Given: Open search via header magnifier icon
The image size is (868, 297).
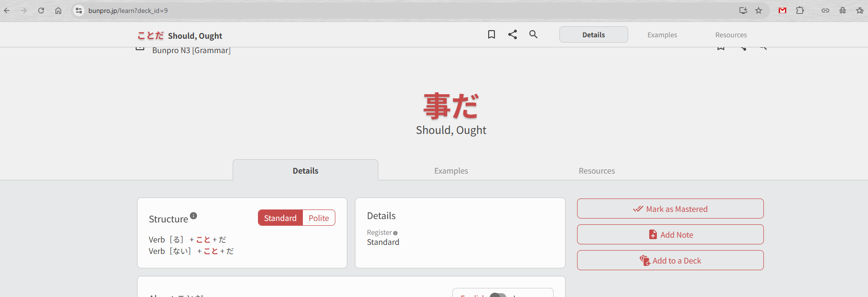Looking at the screenshot, I should (534, 34).
